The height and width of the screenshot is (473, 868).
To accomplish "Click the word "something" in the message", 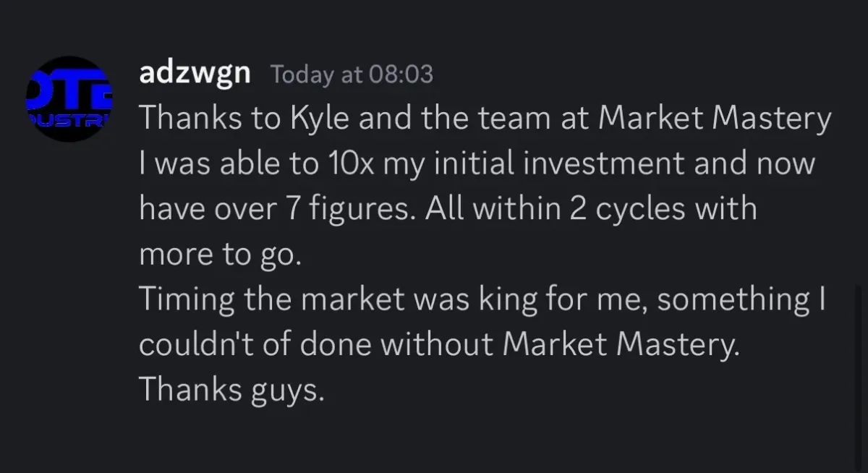I will point(728,299).
